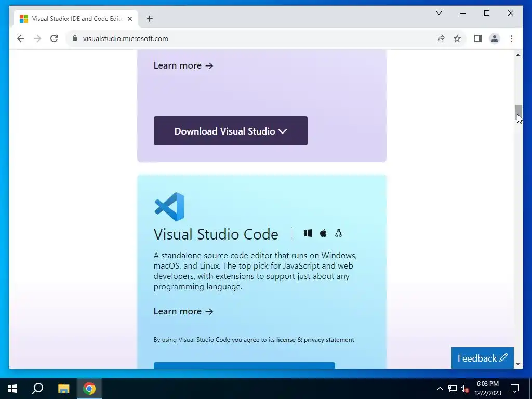
Task: Open the Chrome side panel icon
Action: pos(478,38)
